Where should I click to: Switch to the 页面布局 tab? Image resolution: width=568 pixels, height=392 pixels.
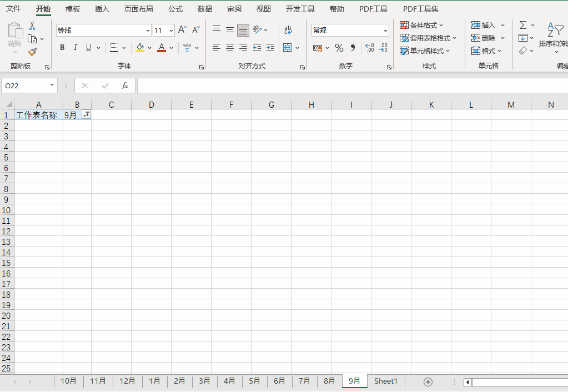(x=138, y=9)
